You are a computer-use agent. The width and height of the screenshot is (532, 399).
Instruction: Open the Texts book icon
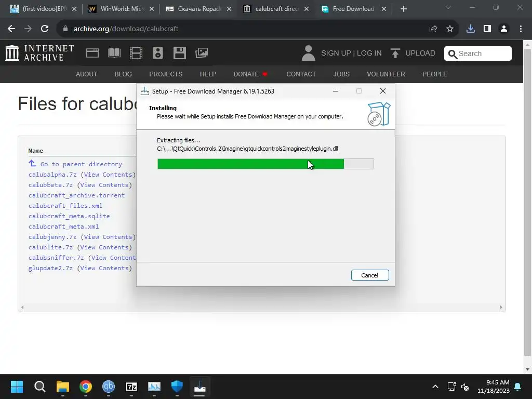pyautogui.click(x=114, y=53)
